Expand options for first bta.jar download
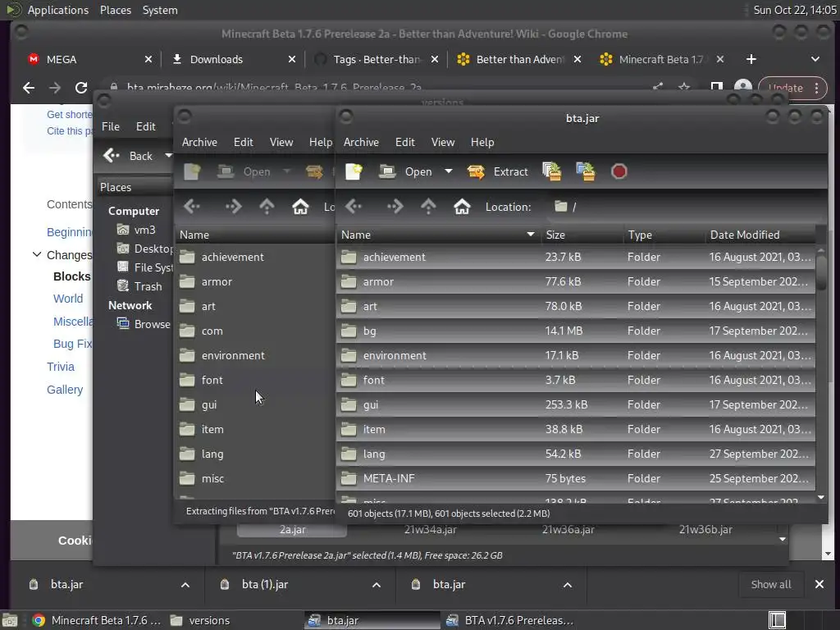840x630 pixels. pyautogui.click(x=185, y=585)
